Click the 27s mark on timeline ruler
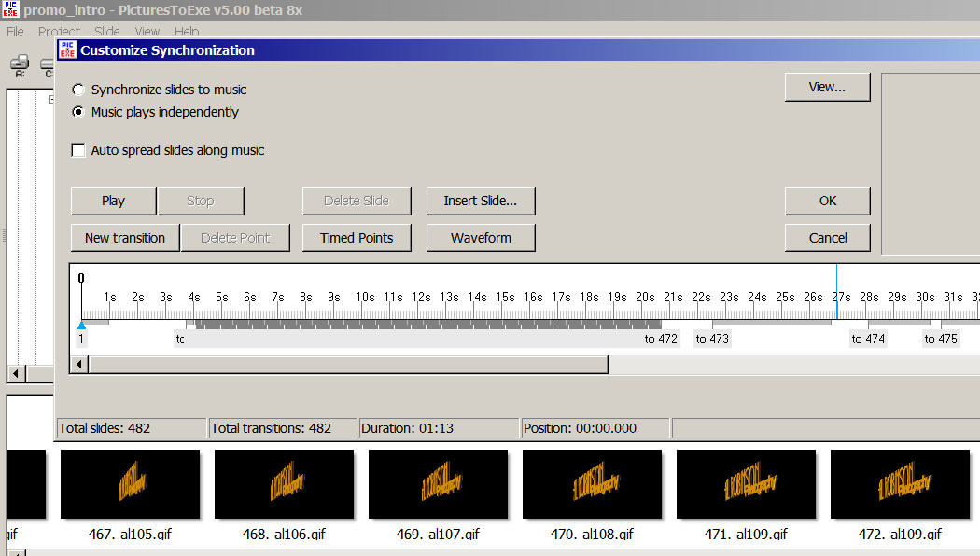980x556 pixels. coord(841,298)
